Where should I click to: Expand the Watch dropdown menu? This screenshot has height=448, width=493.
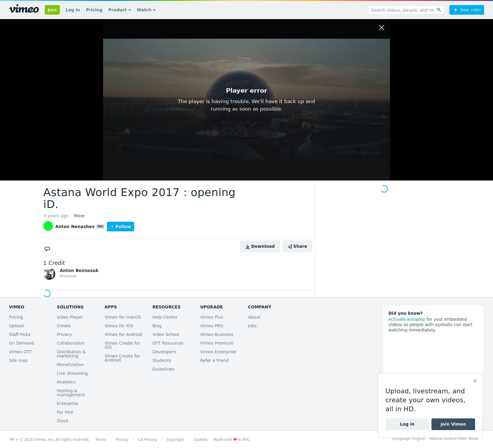146,10
